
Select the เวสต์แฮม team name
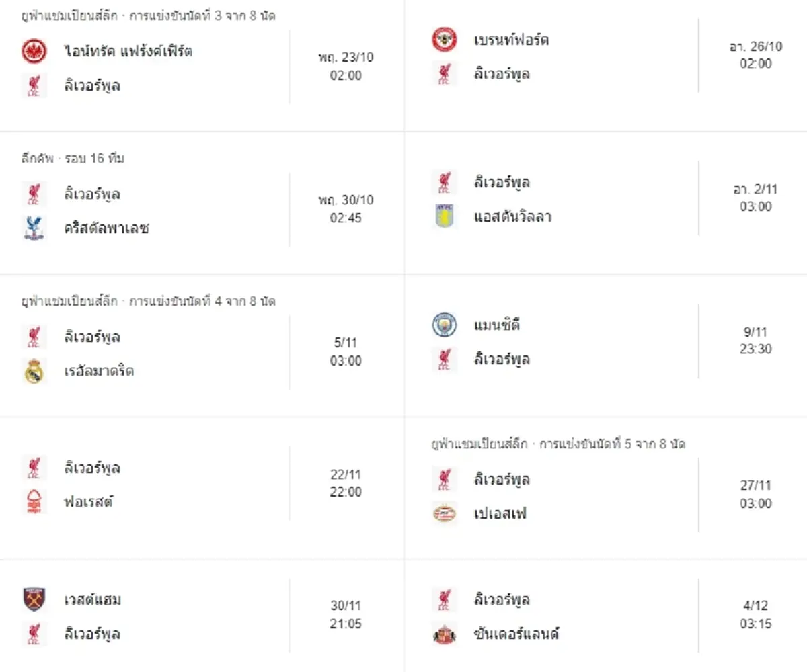93,599
